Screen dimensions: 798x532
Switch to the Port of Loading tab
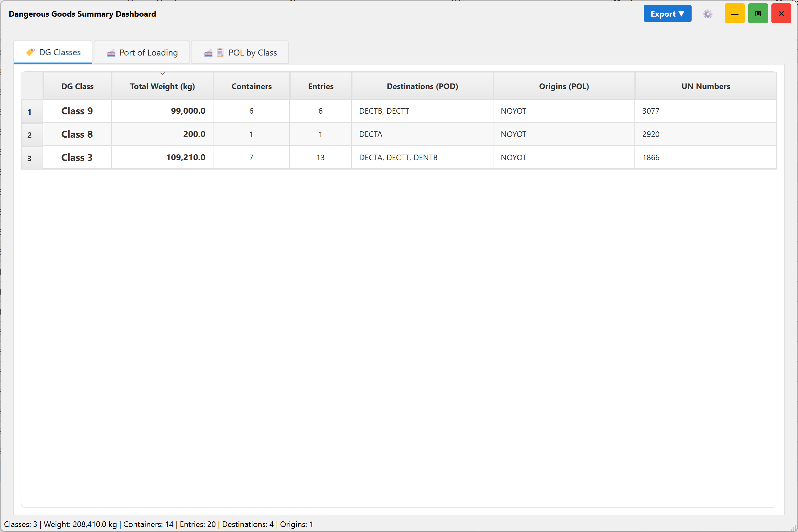(x=142, y=53)
